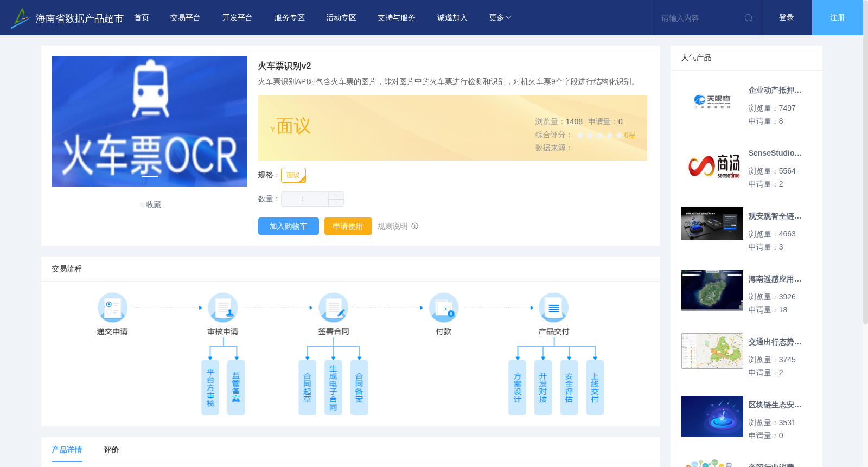Open the 观安观智全链 product thumbnail
The width and height of the screenshot is (868, 467).
(712, 223)
